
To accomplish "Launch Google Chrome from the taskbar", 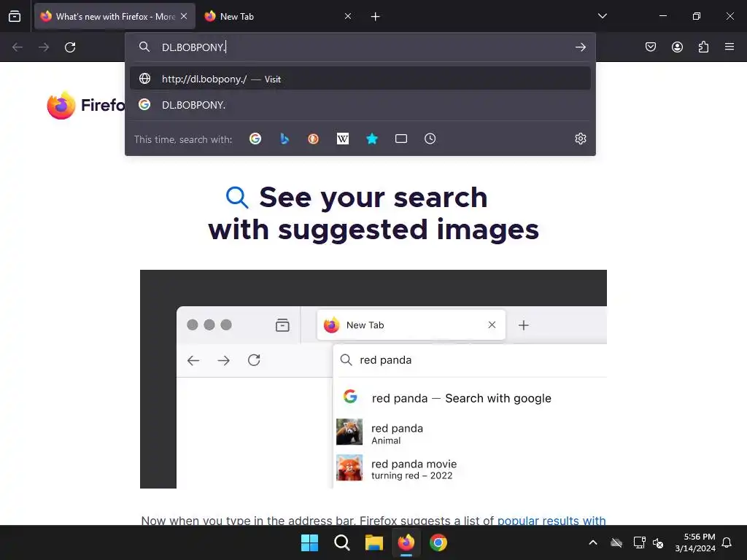I will (438, 542).
